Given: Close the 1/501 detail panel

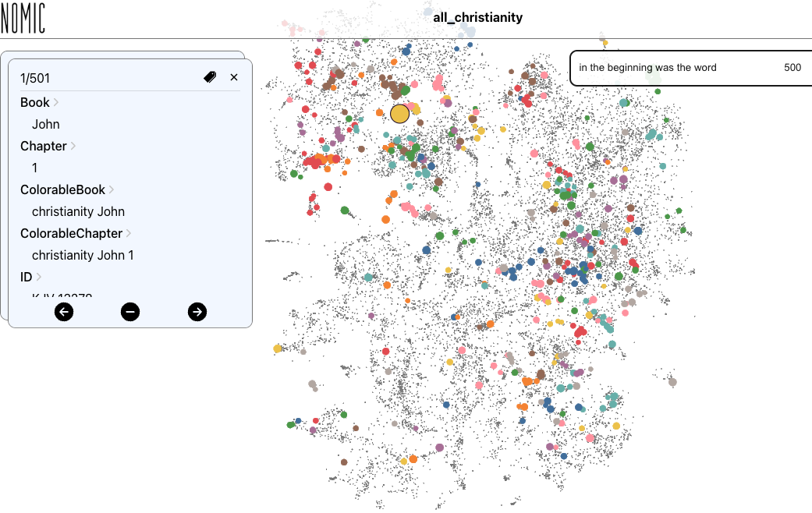Looking at the screenshot, I should [234, 77].
